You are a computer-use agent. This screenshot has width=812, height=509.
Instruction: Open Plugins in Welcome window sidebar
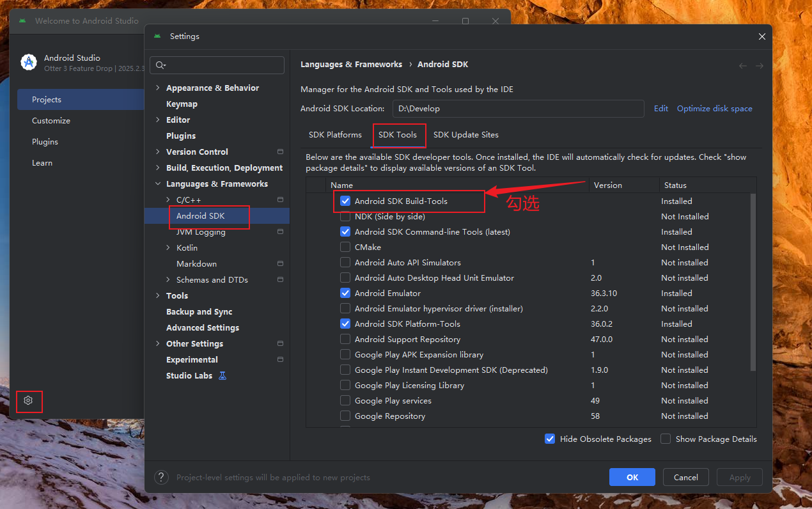(x=81, y=141)
